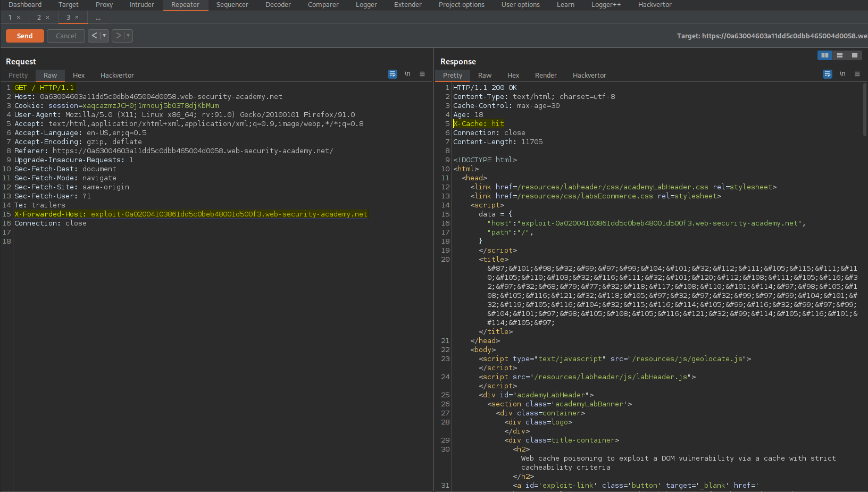The width and height of the screenshot is (868, 492).
Task: Select Request Raw view
Action: pos(51,76)
